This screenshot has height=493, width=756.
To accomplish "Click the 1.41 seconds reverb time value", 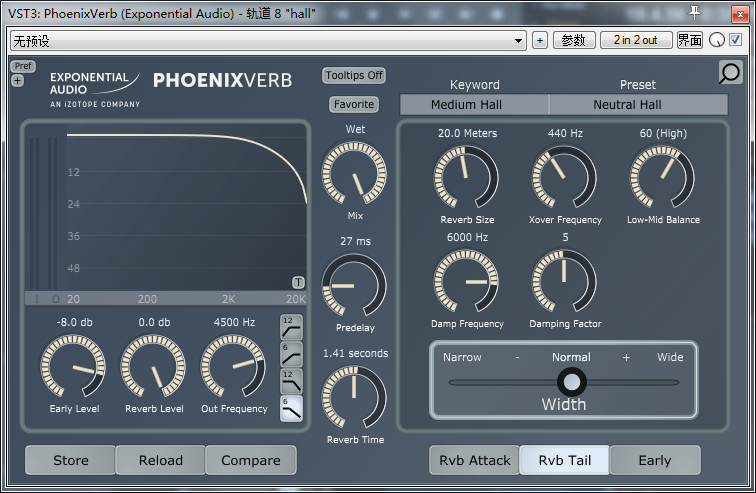I will (x=355, y=353).
